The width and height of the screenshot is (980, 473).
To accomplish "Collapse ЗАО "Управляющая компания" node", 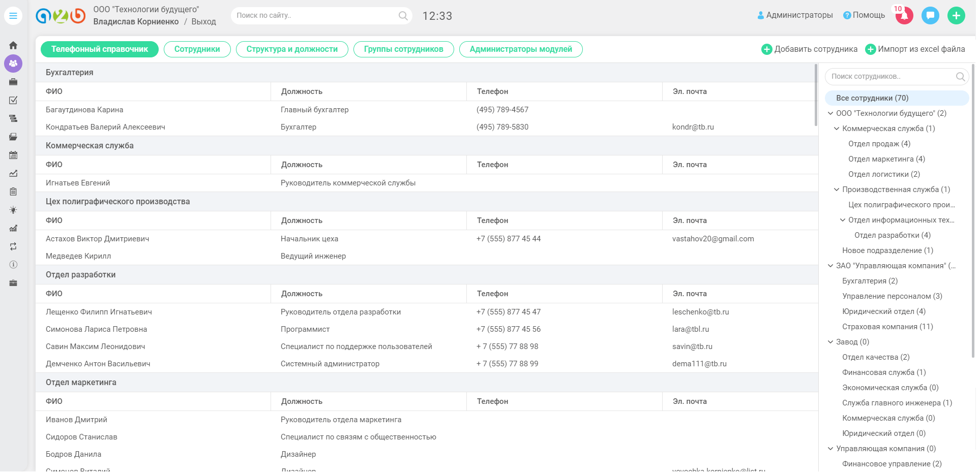I will pyautogui.click(x=830, y=266).
